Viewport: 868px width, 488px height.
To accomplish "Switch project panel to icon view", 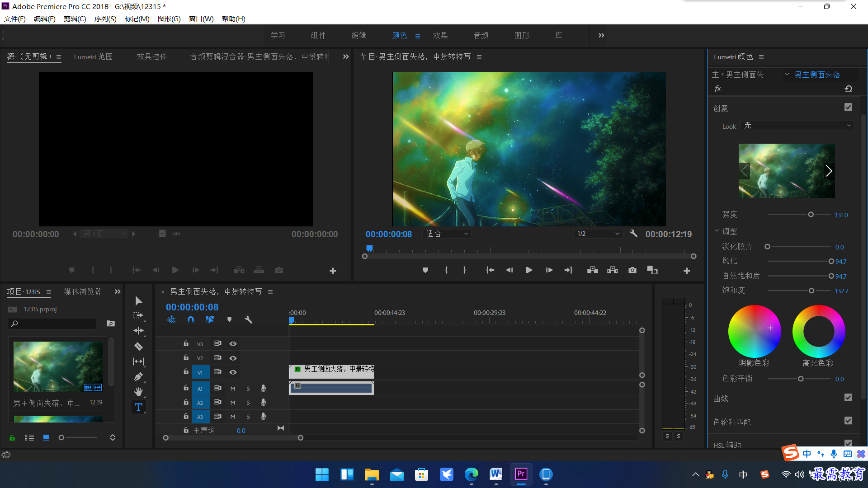I will [x=46, y=437].
